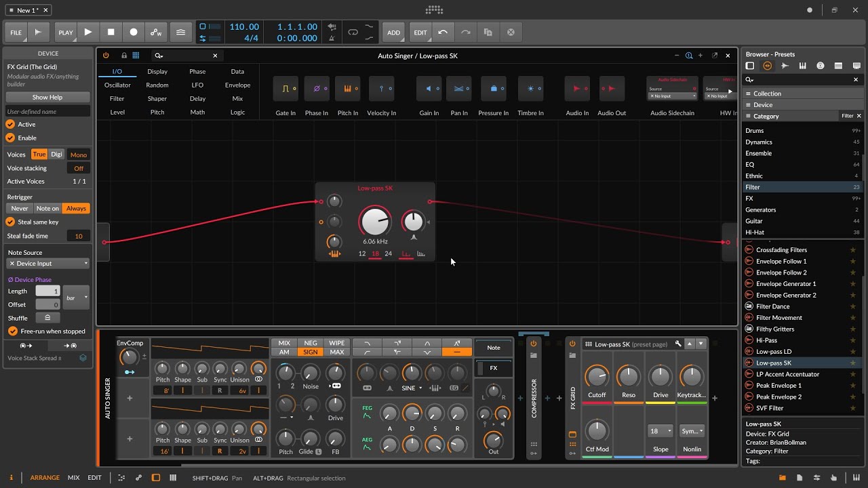Toggle the Enable checkbox

(x=10, y=138)
